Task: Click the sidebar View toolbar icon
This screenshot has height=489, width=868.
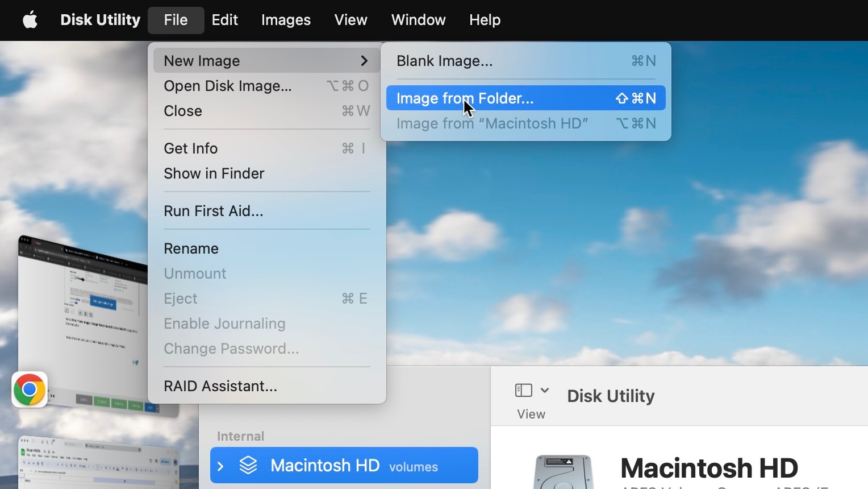Action: point(523,390)
